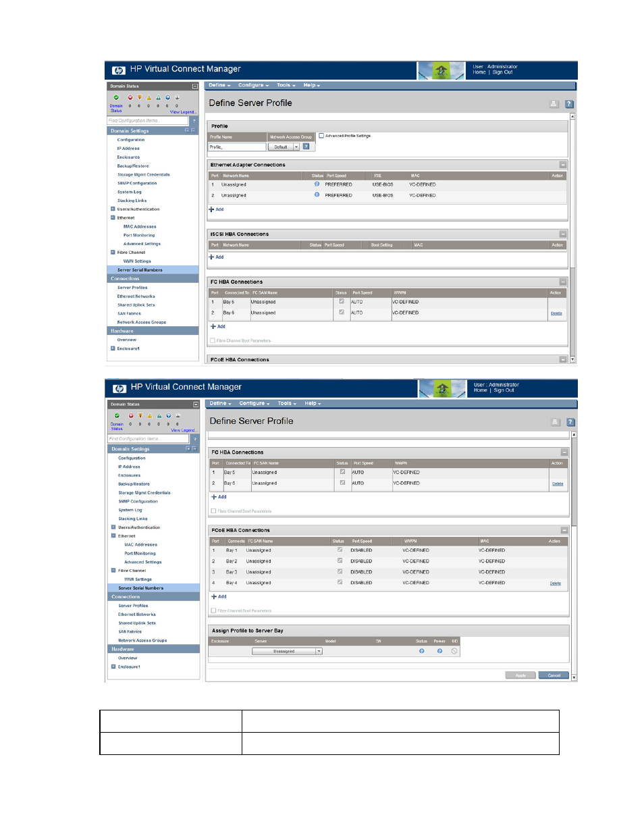
Task: Open Define menu in lower screenshot
Action: 220,403
